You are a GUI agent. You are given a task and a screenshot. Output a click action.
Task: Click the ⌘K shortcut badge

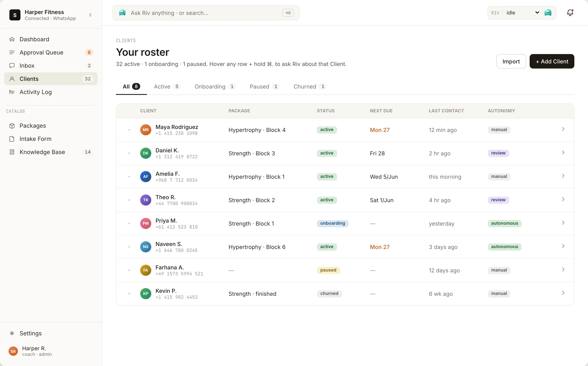pos(288,13)
